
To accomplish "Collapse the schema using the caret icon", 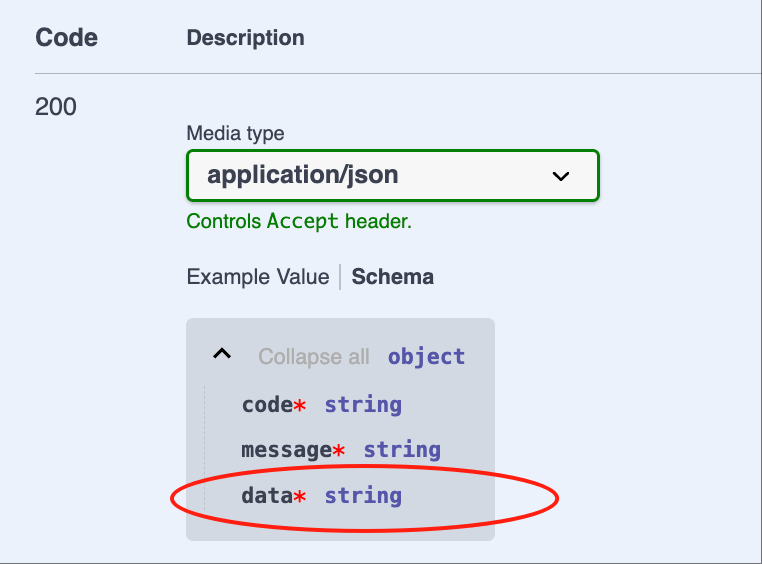I will pyautogui.click(x=222, y=354).
